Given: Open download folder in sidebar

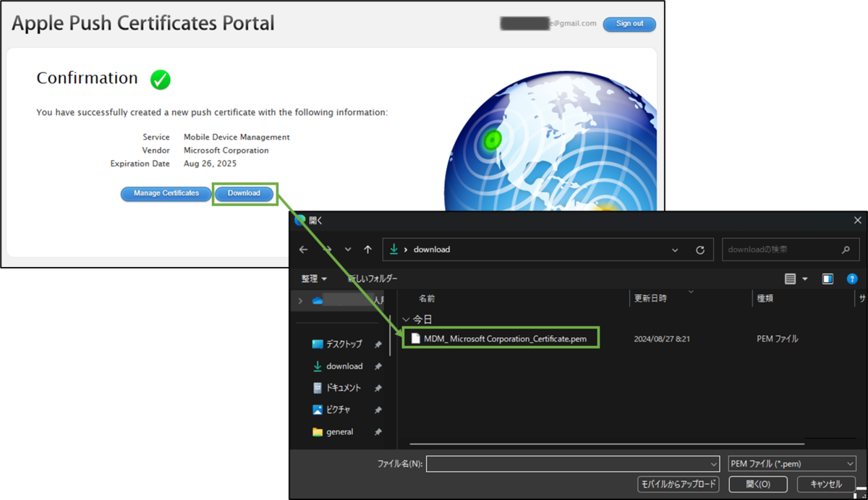Looking at the screenshot, I should click(344, 366).
